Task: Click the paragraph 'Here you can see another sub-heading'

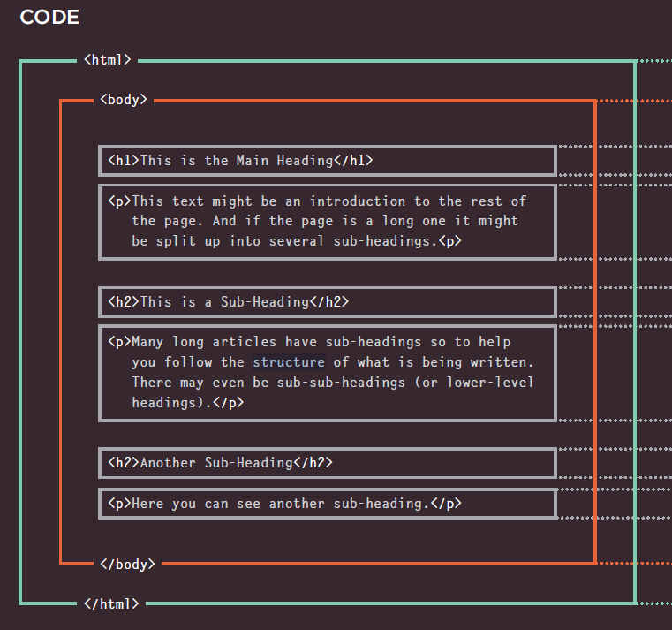Action: (284, 503)
